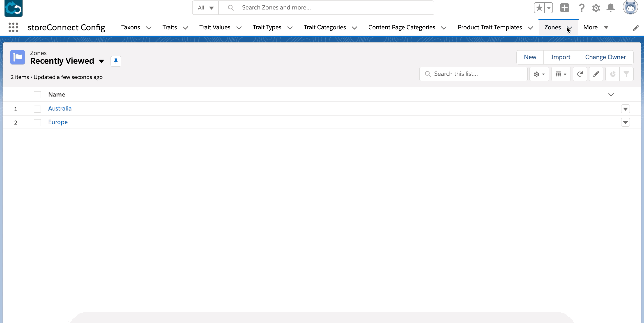Expand the Trait Values tab chevron
Viewport: 644px width, 323px height.
(239, 28)
